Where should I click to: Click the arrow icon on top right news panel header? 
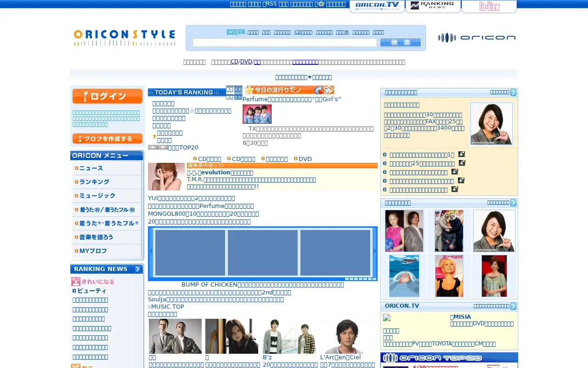point(513,92)
